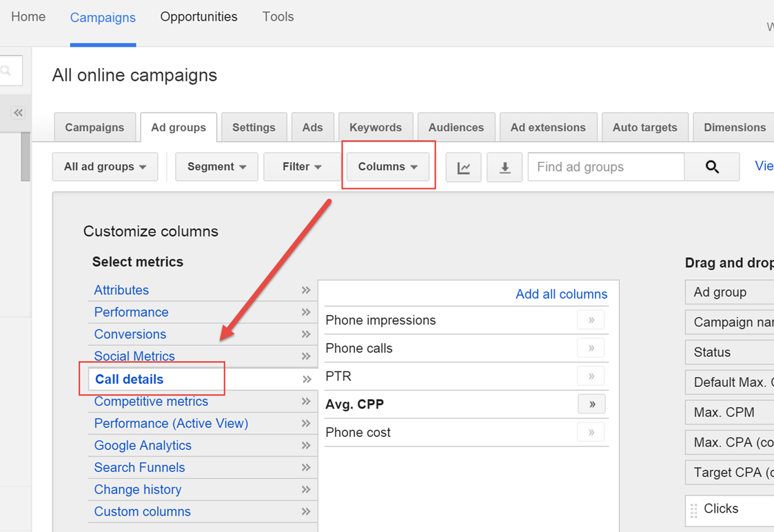774x532 pixels.
Task: Expand the Attributes metrics chevron
Action: click(306, 290)
